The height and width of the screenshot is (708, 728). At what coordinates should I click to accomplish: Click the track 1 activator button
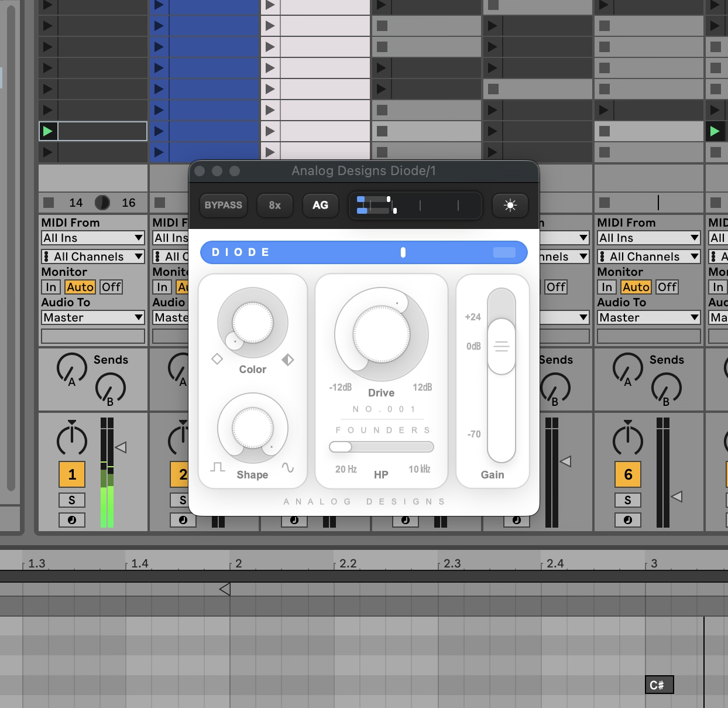coord(72,474)
